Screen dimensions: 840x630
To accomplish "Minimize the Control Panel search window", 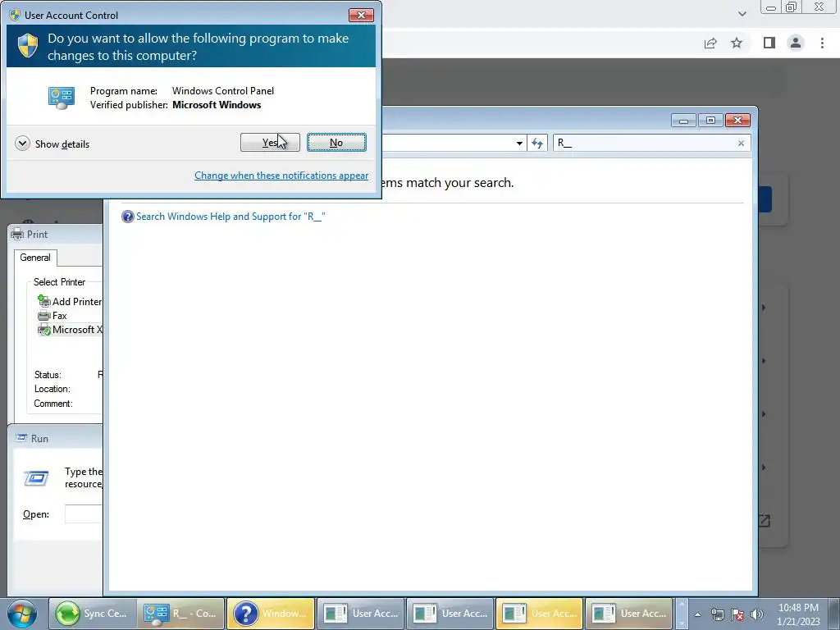I will [683, 121].
